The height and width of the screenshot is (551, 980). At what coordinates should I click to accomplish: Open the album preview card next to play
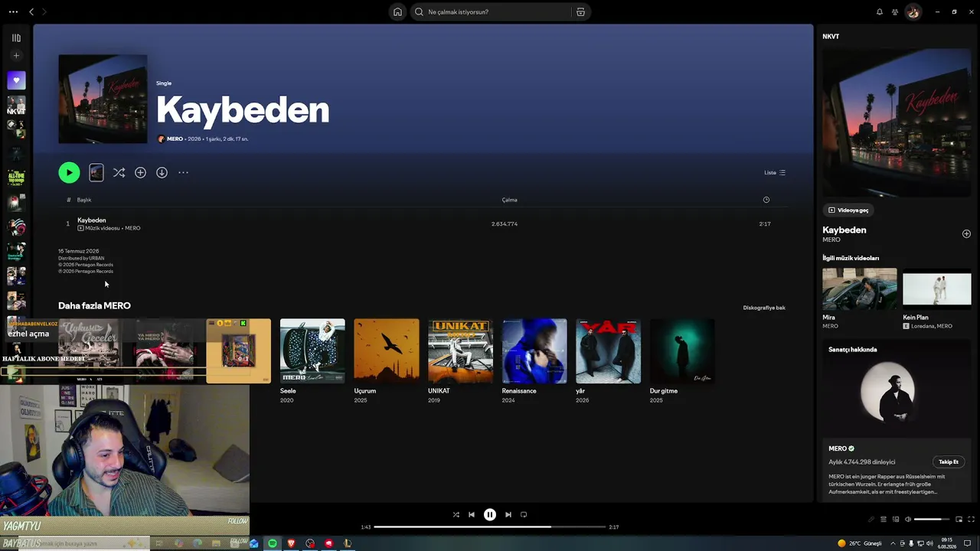[x=96, y=173]
